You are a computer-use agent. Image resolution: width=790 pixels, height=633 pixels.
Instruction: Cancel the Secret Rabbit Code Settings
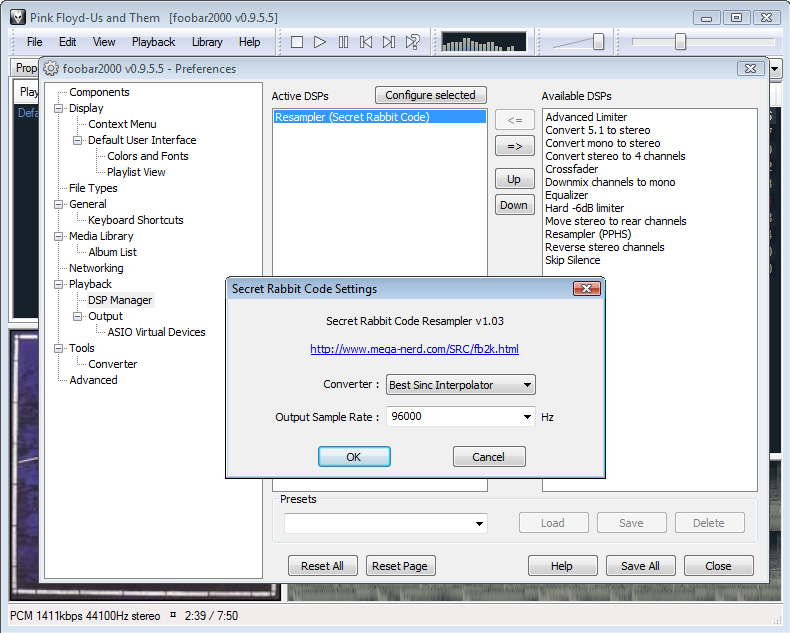click(489, 457)
